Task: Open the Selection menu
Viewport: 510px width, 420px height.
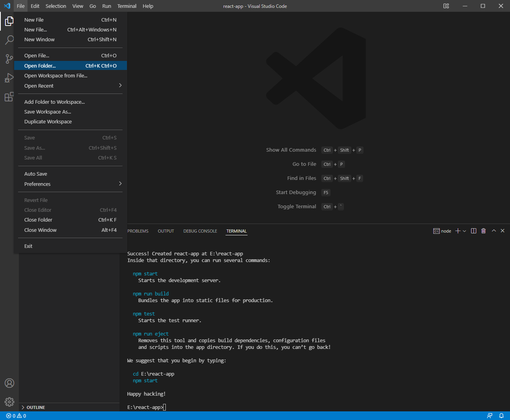Action: (x=56, y=6)
